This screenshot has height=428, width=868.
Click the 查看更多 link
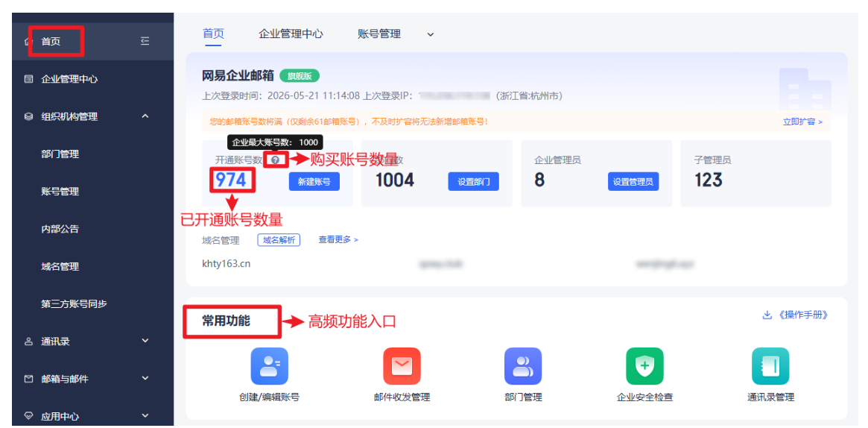(338, 240)
